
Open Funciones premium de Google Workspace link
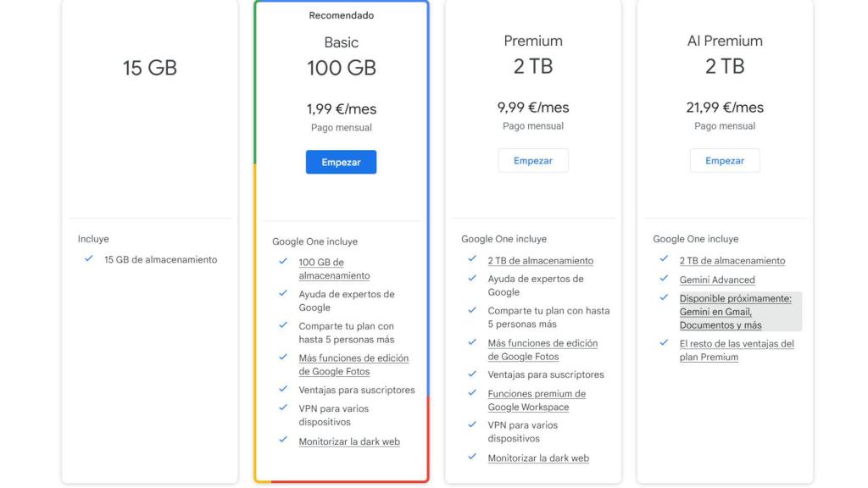[x=537, y=400]
